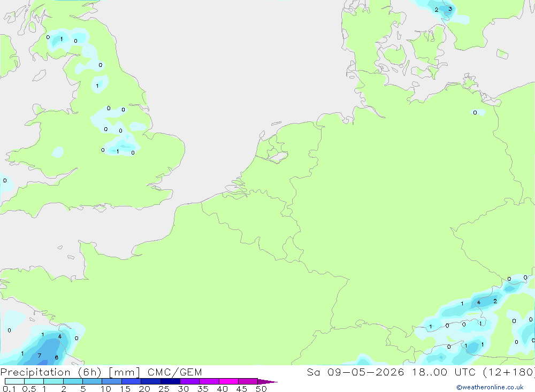Pick the swatch between 45 and 50

point(248,381)
